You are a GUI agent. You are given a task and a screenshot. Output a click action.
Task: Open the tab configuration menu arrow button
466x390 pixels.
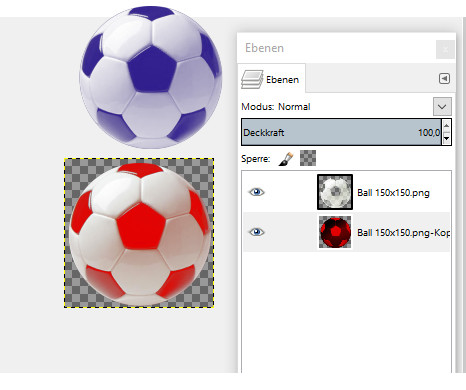(x=444, y=79)
